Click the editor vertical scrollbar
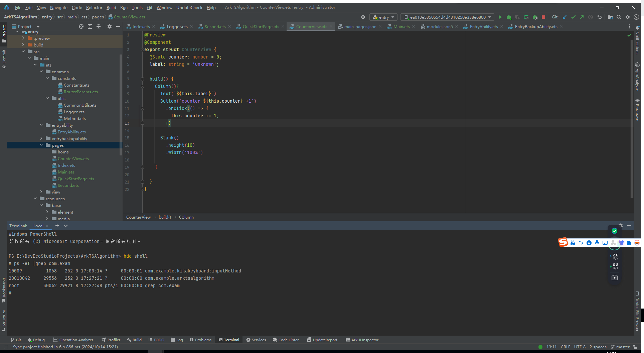Viewport: 644px width, 353px height. point(632,119)
